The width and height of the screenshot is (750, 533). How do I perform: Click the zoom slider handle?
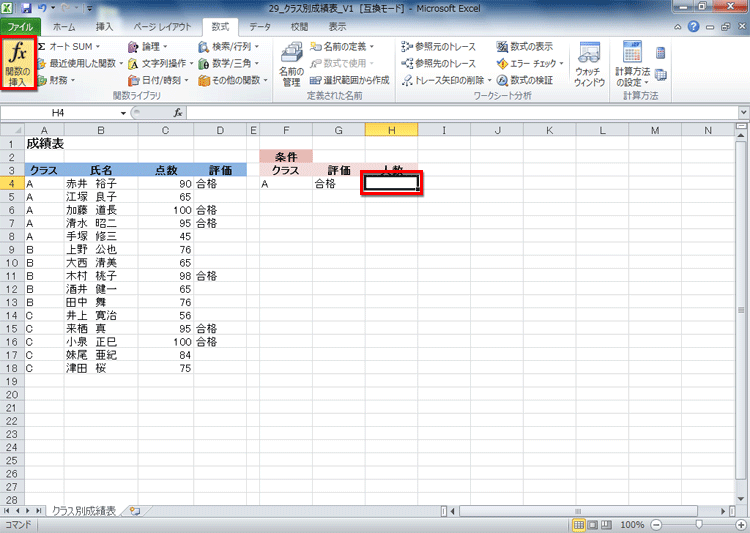pos(699,524)
